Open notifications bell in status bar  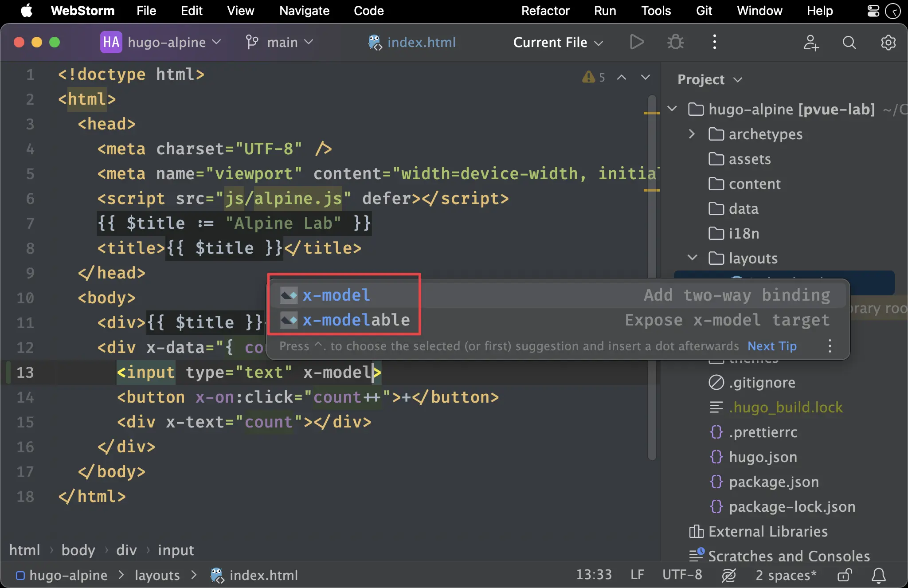(878, 575)
